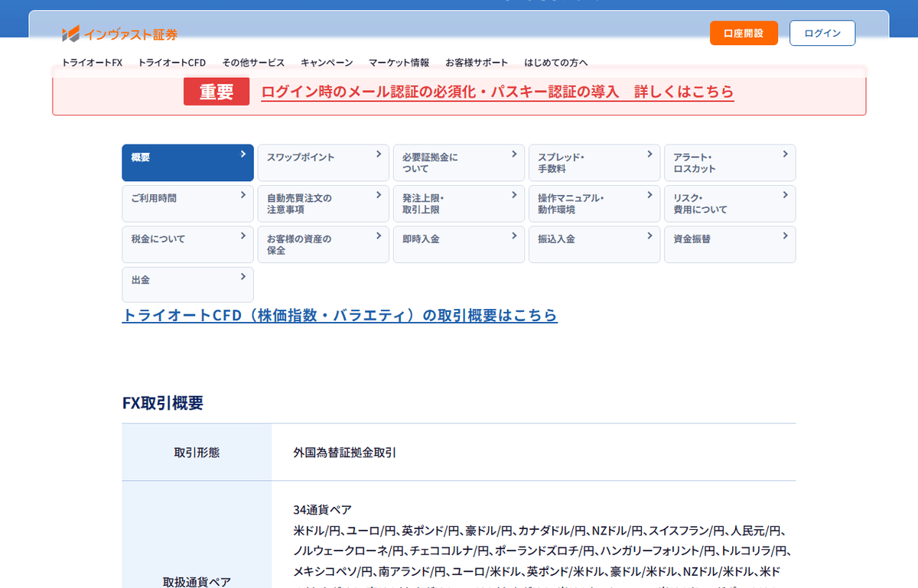Image resolution: width=918 pixels, height=588 pixels.
Task: Open 即時入金 section
Action: click(x=459, y=245)
